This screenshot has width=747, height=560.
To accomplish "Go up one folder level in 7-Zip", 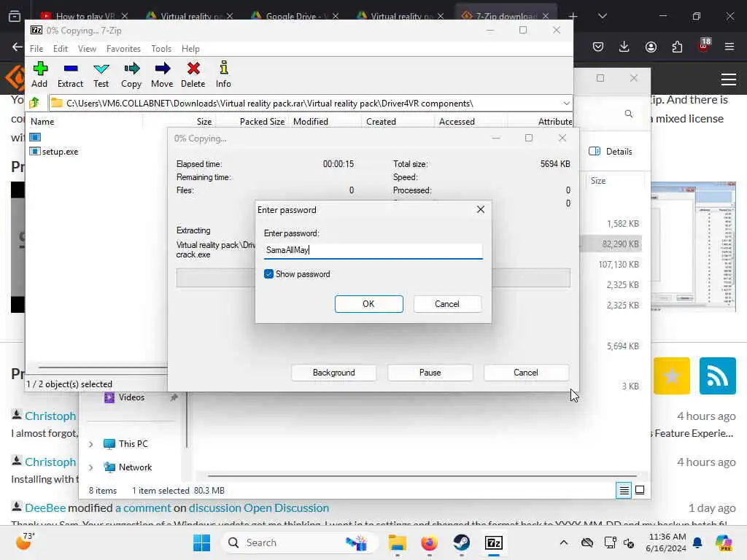I will coord(34,103).
